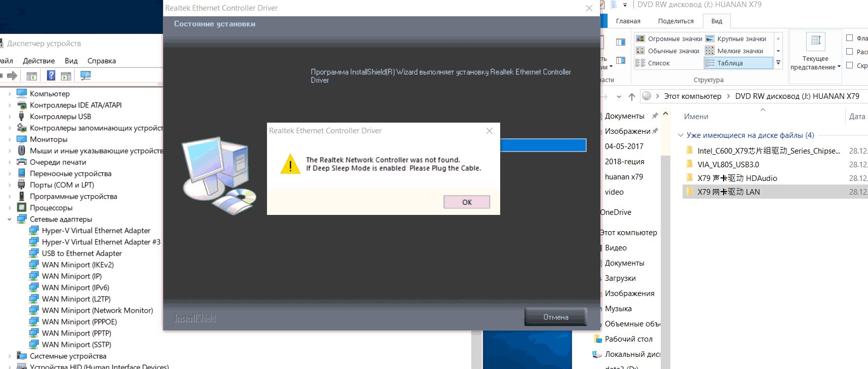Click the X79 HDAudio folder icon
Viewport: 868px width, 369px height.
coord(689,178)
